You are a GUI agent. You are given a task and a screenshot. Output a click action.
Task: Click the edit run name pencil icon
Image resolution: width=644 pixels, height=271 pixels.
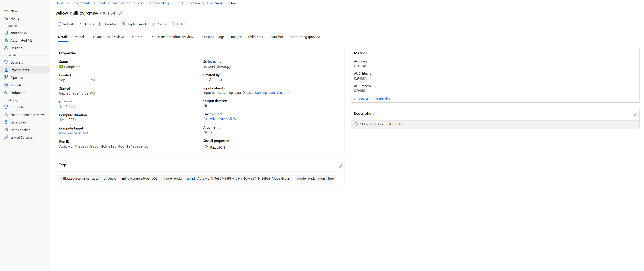point(121,13)
